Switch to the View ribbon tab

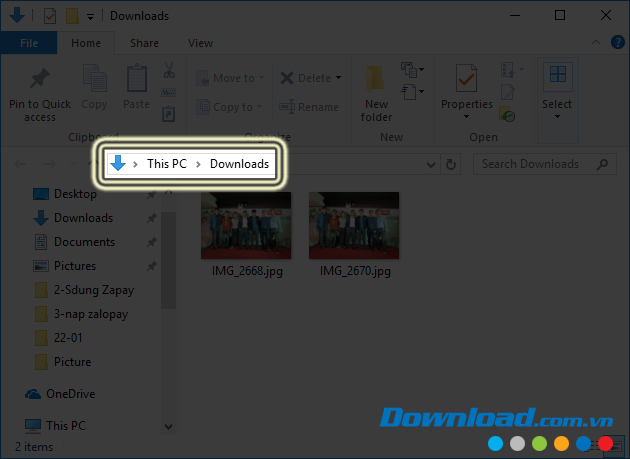click(200, 43)
